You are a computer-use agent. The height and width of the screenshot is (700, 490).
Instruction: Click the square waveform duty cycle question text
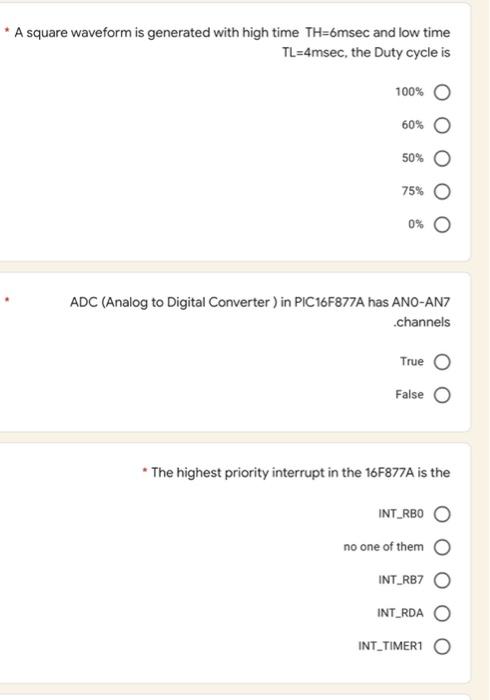pos(232,42)
